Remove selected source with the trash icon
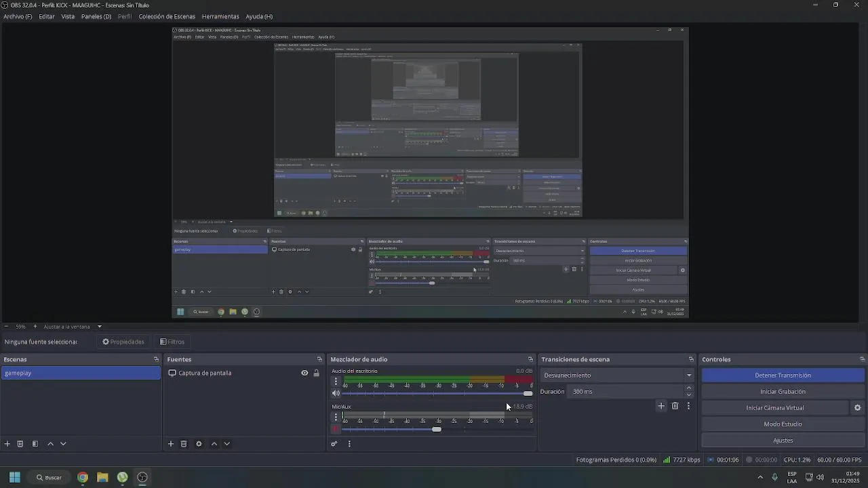The image size is (868, 488). (x=184, y=444)
